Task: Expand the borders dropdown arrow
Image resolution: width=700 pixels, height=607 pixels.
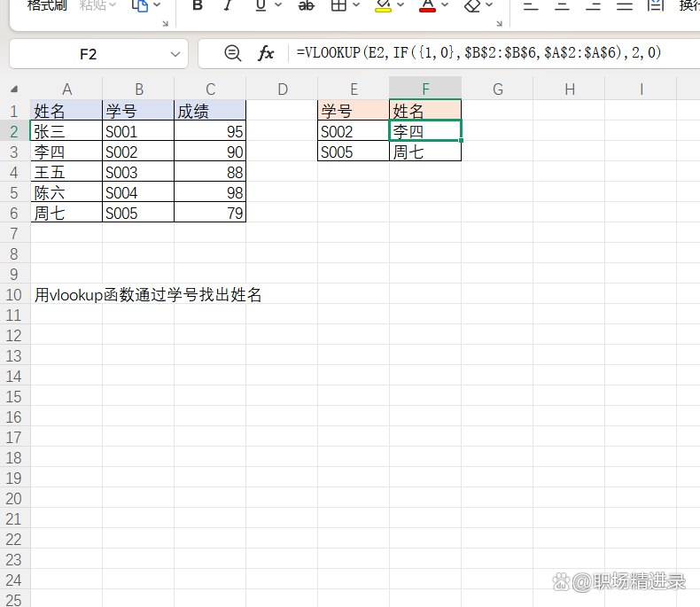Action: [356, 5]
